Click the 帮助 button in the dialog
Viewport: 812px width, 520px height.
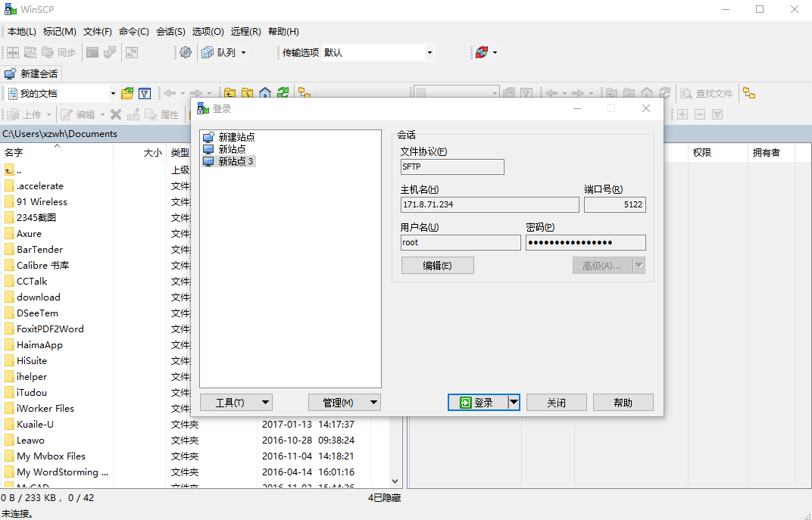(x=623, y=403)
